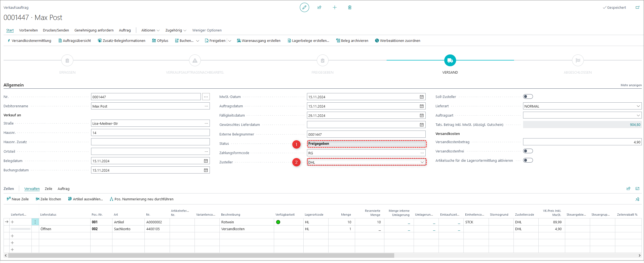Click scrollbar right arrow in lines grid
Image resolution: width=644 pixels, height=263 pixels.
click(x=639, y=256)
